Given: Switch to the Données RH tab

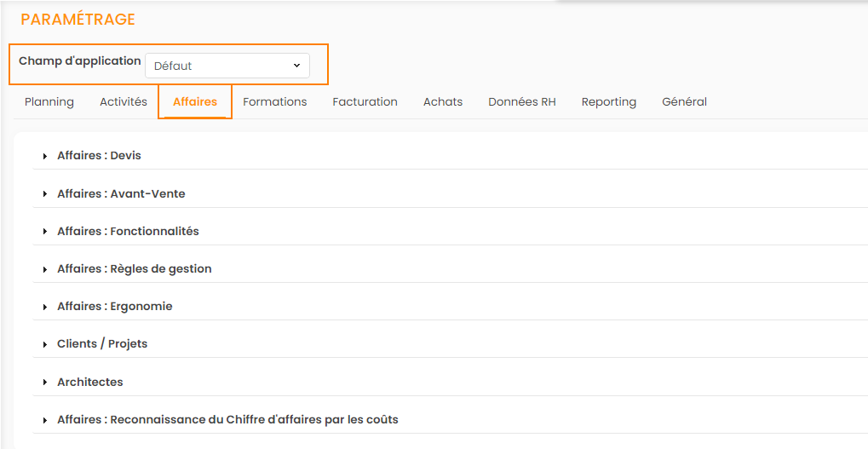Looking at the screenshot, I should 521,101.
